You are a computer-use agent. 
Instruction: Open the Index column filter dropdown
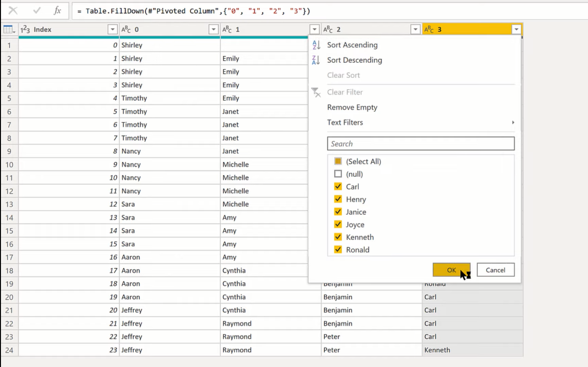click(x=113, y=30)
